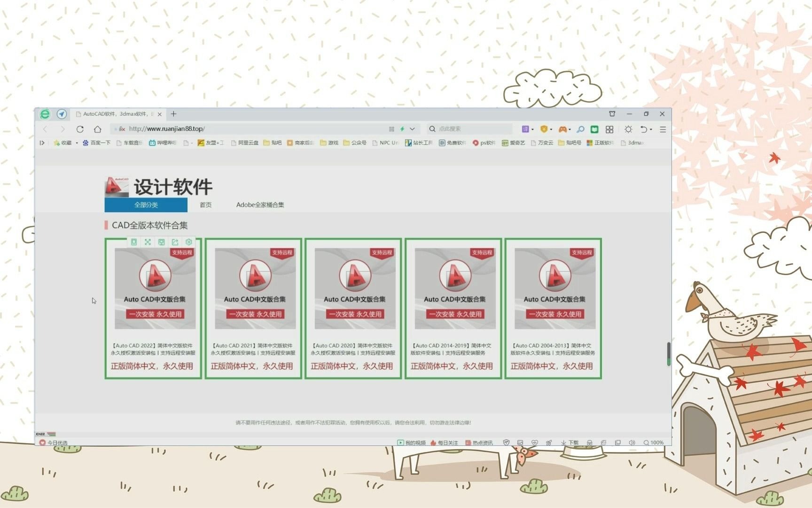This screenshot has height=508, width=812.
Task: Click the browser forward arrow
Action: tap(62, 129)
